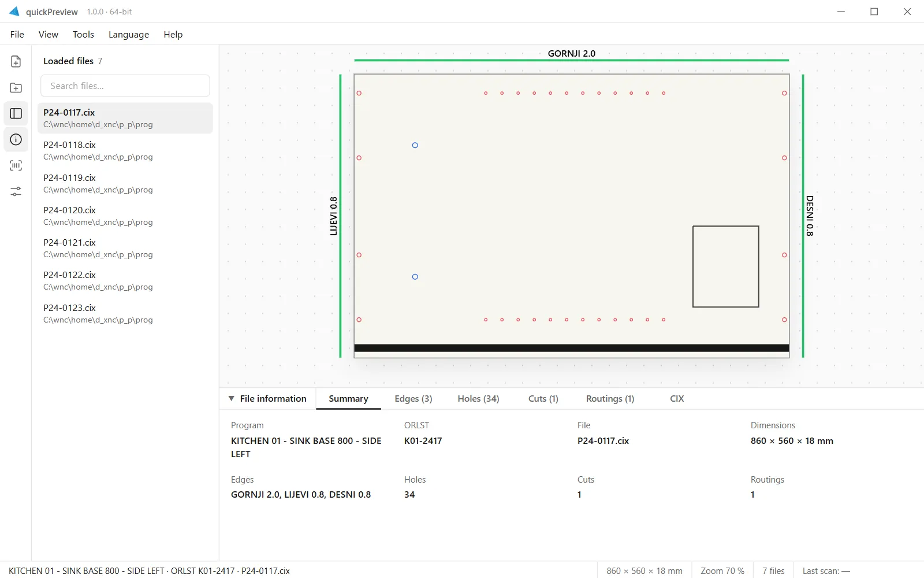Open the Language menu
The height and width of the screenshot is (578, 924).
[x=129, y=34]
